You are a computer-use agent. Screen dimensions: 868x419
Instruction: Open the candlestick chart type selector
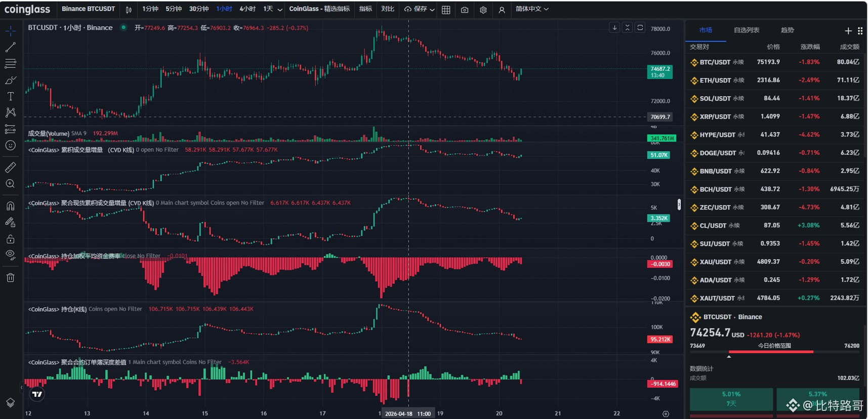point(129,9)
